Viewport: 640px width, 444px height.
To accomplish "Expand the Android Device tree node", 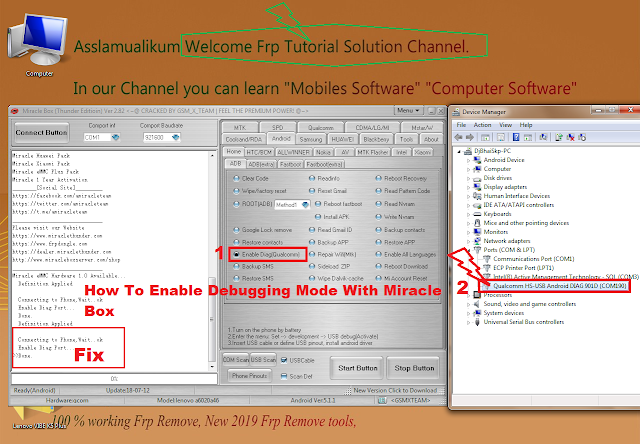I will pos(469,160).
